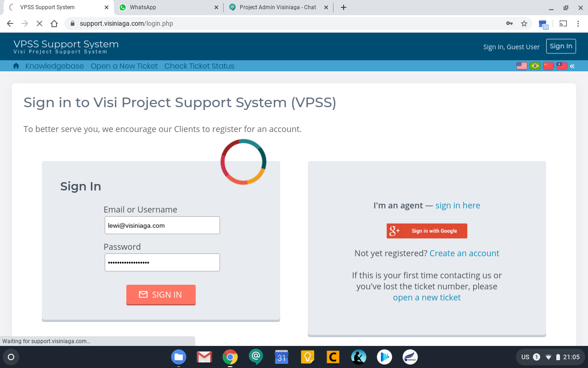Click the Email or Username field

[x=162, y=225]
